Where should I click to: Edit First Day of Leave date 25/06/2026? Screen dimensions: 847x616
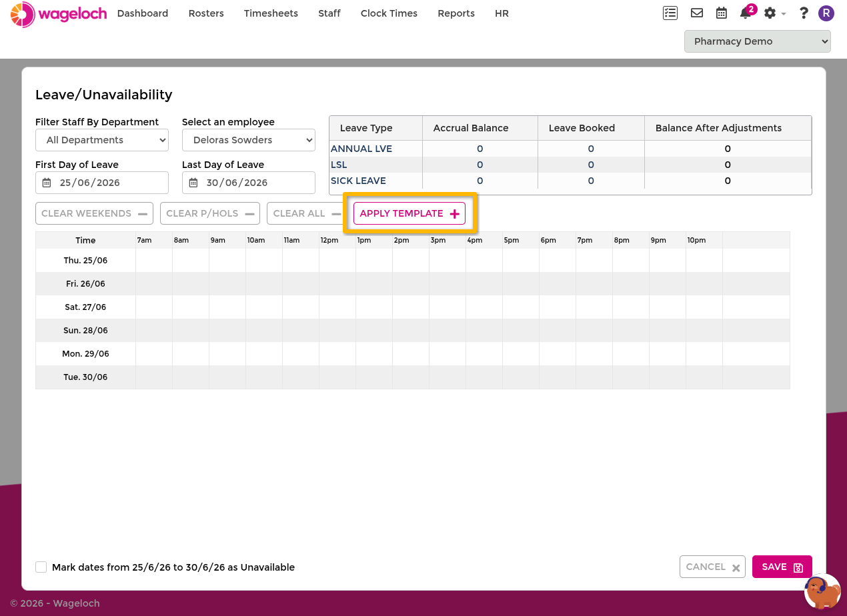click(x=102, y=183)
